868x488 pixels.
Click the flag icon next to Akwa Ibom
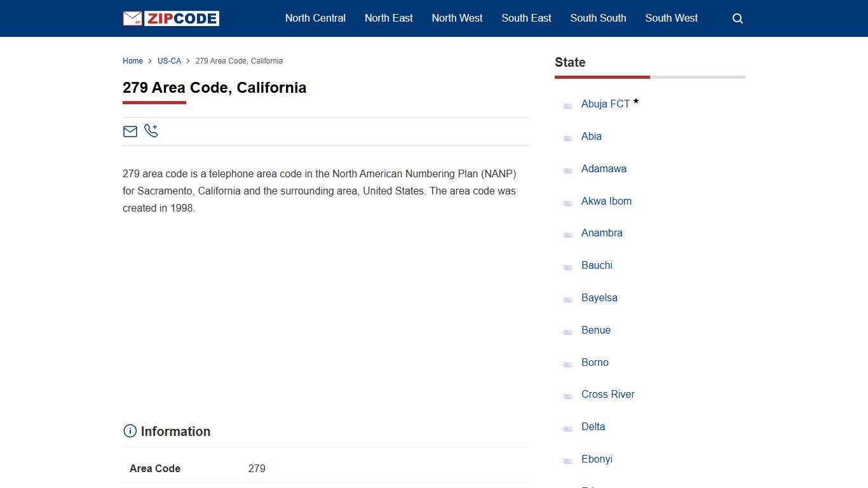click(x=567, y=203)
